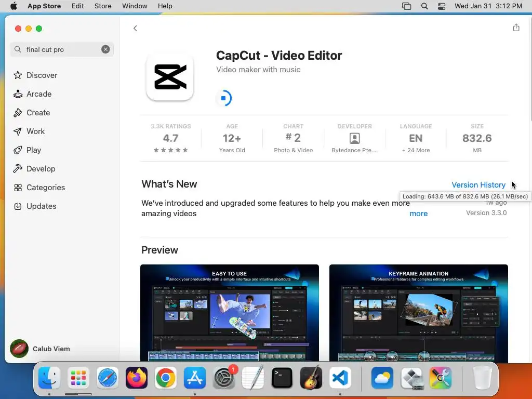Click the EN language info

[x=416, y=138]
